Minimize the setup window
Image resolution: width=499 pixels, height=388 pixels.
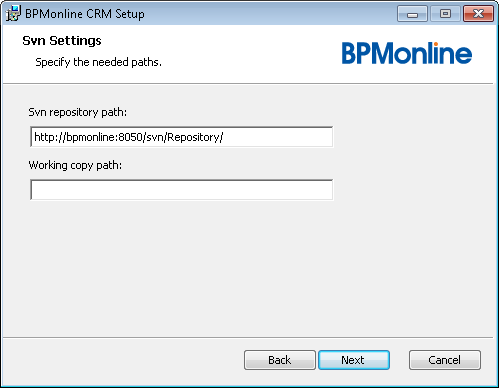click(412, 14)
